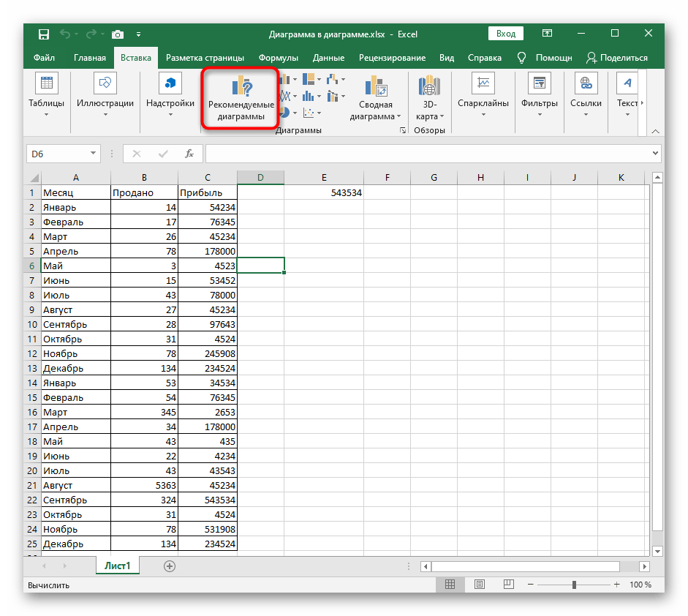Expand the Надстройки group
Image resolution: width=688 pixels, height=616 pixels.
pos(170,96)
